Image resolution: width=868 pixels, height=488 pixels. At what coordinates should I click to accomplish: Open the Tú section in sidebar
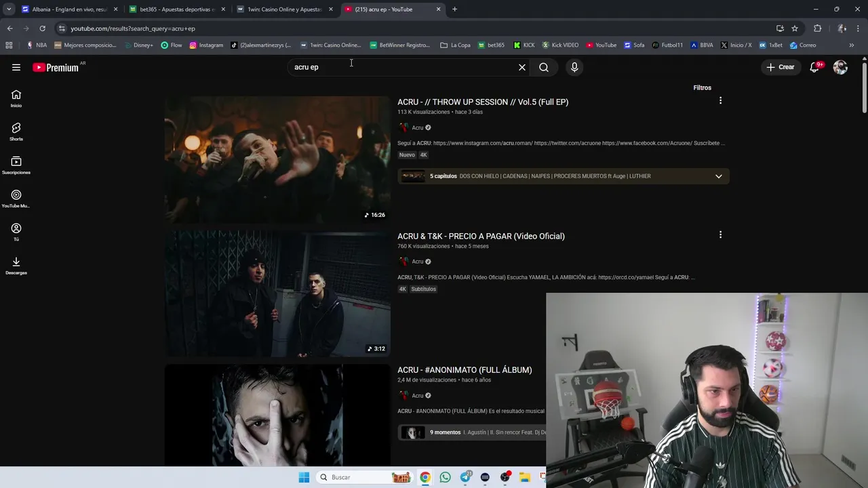coord(16,232)
